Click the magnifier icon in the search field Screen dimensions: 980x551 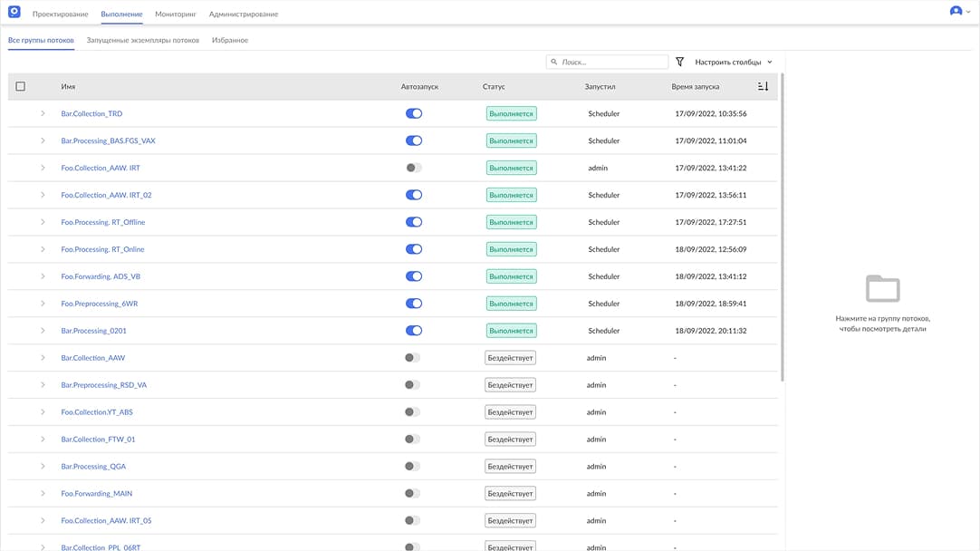click(553, 61)
